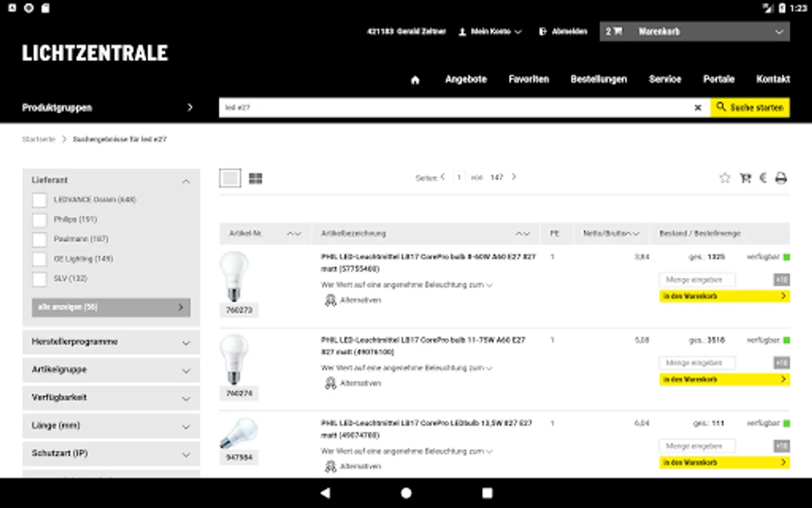Click quantity input for article 760273
The height and width of the screenshot is (508, 812).
tap(698, 280)
